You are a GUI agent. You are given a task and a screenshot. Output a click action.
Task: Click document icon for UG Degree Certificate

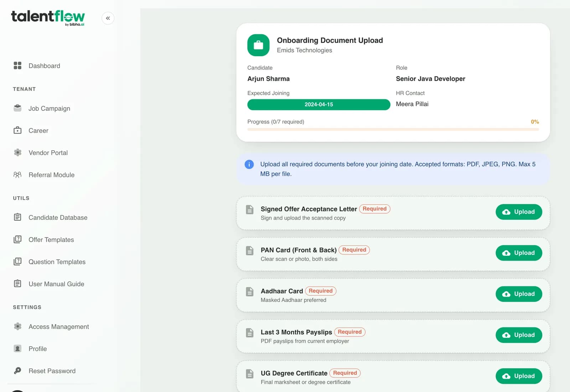pos(250,373)
